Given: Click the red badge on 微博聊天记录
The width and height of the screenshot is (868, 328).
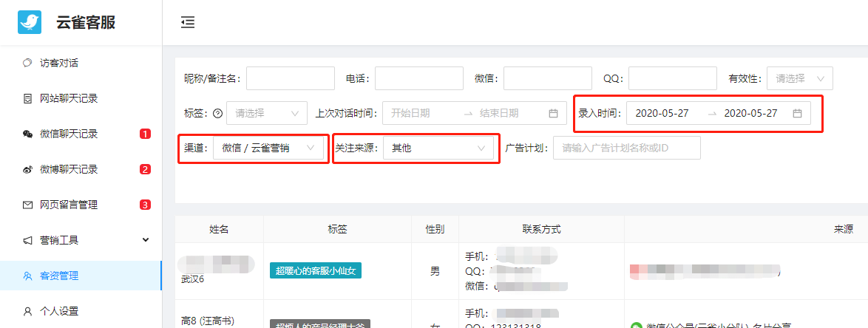Looking at the screenshot, I should tap(145, 169).
